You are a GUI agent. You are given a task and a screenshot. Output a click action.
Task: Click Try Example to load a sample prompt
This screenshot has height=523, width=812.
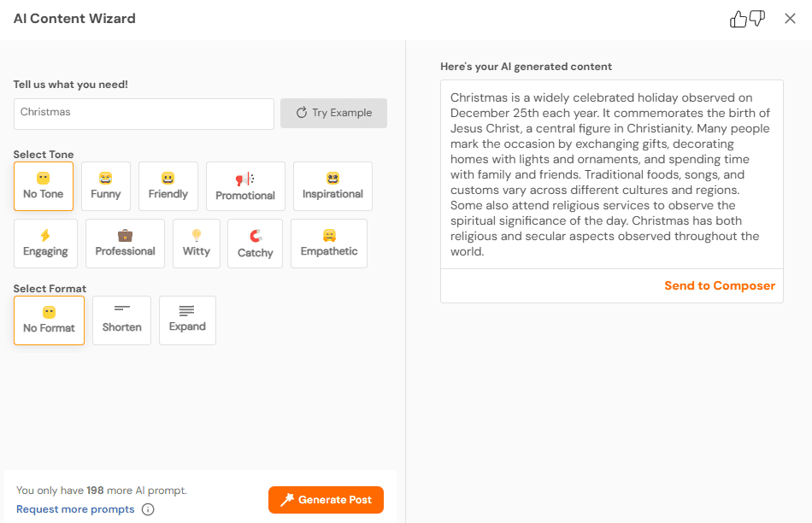pyautogui.click(x=333, y=113)
